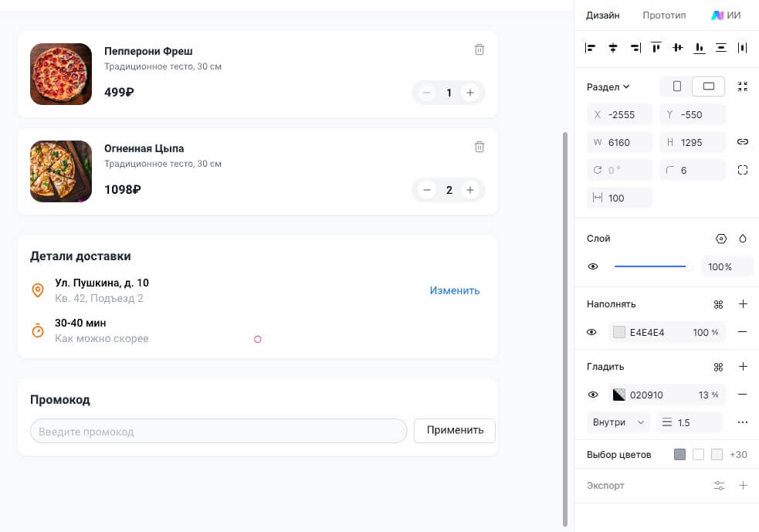
Task: Click the stroke weight 1.5 field
Action: tap(690, 422)
